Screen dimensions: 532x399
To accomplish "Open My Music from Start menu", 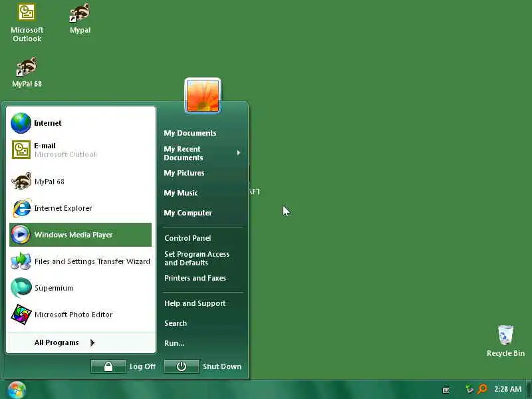I will (180, 193).
